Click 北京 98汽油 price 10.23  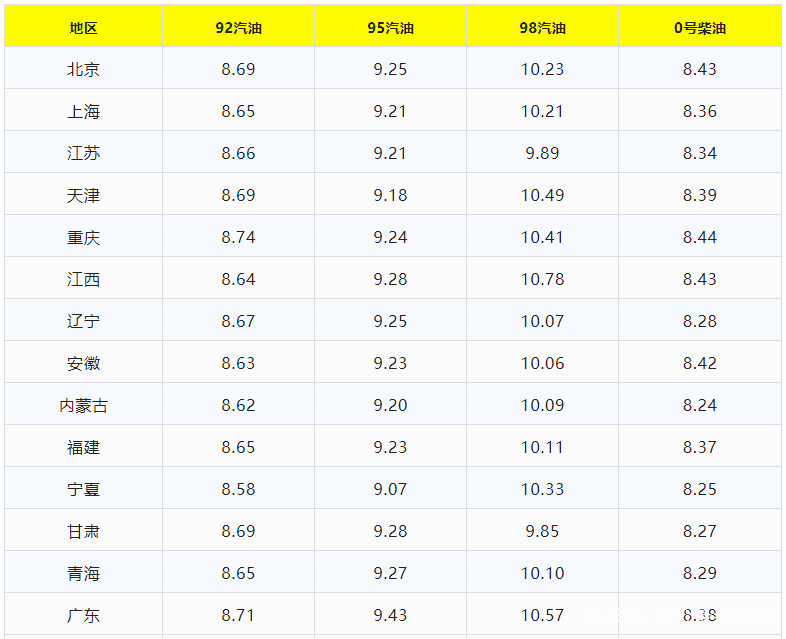pos(542,69)
